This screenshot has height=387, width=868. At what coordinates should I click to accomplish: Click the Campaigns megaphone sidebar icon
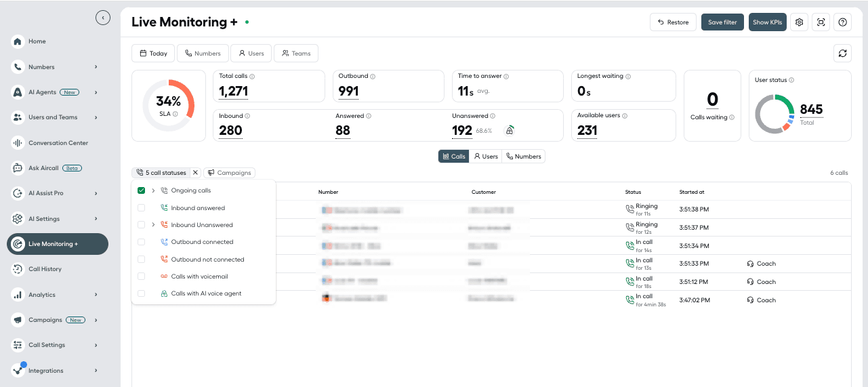18,320
